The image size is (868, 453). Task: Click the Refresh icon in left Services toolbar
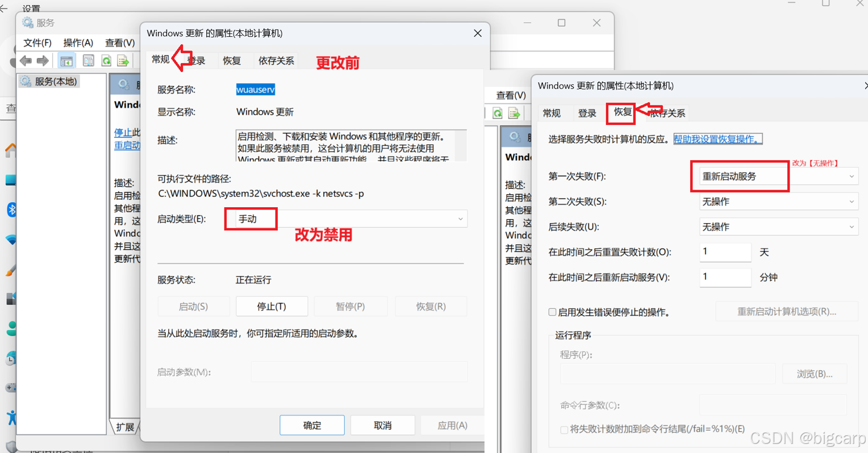[x=106, y=61]
